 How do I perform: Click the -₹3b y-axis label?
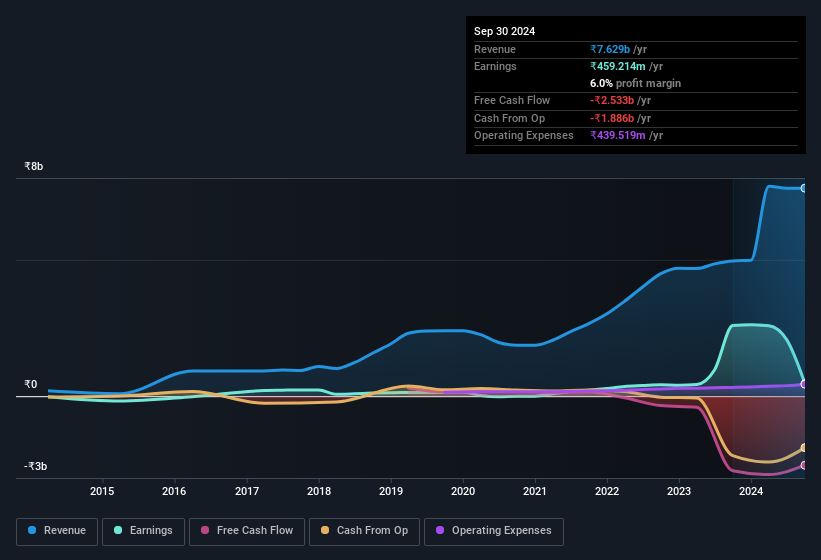37,466
